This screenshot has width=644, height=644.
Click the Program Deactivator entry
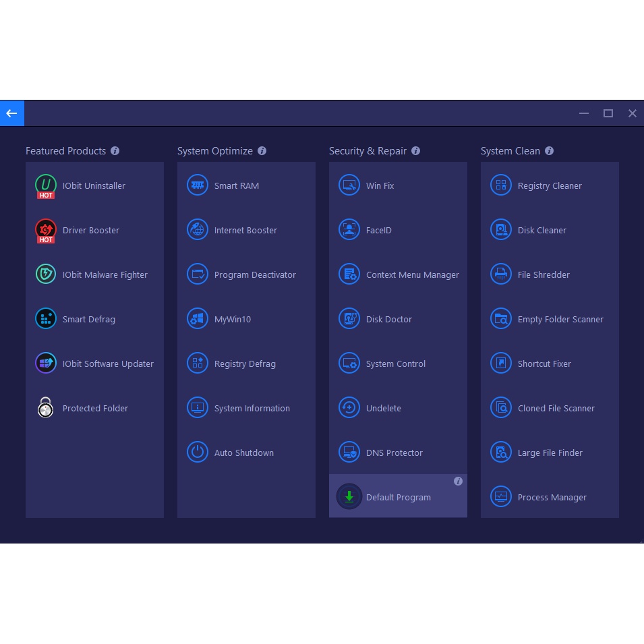pyautogui.click(x=254, y=274)
